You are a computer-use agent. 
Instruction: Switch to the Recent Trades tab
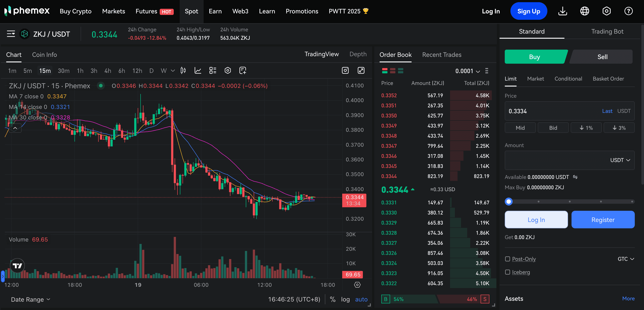(442, 55)
